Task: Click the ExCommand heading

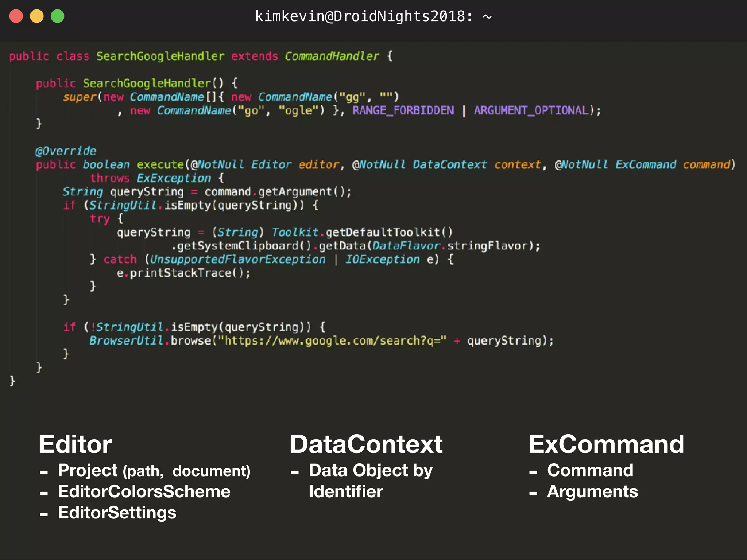Action: click(606, 444)
